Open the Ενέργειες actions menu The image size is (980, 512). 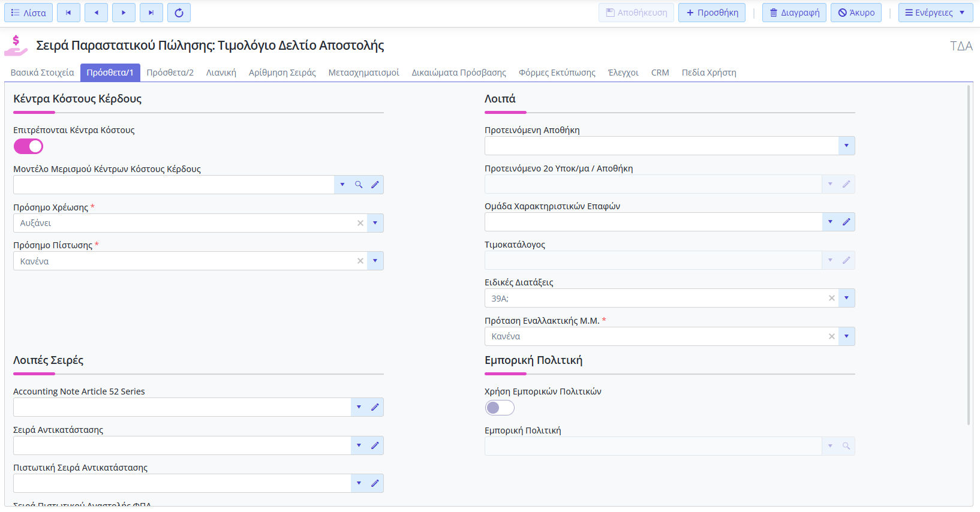point(935,13)
